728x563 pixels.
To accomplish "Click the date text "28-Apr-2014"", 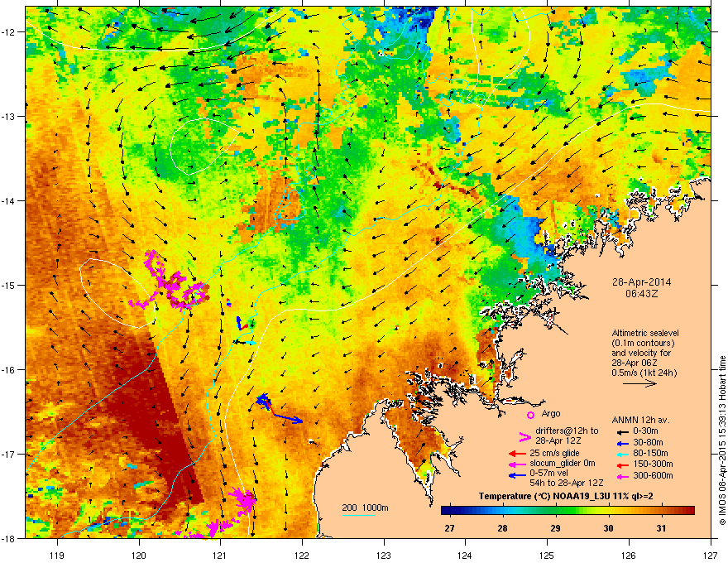I will coord(641,282).
